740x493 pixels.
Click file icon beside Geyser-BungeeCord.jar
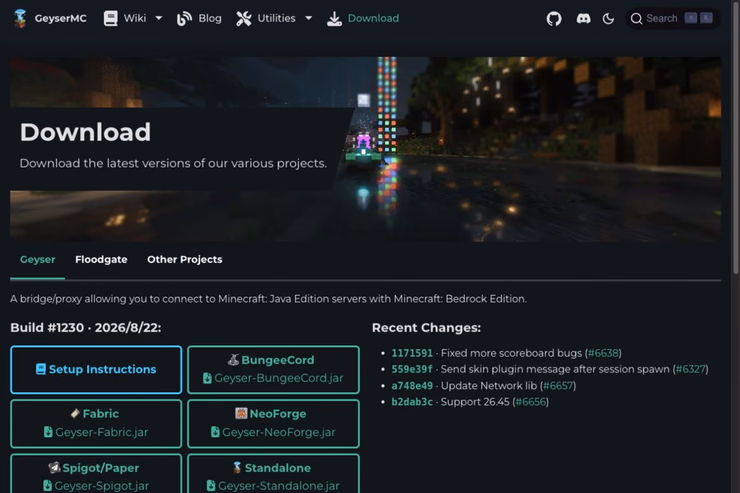(x=207, y=378)
